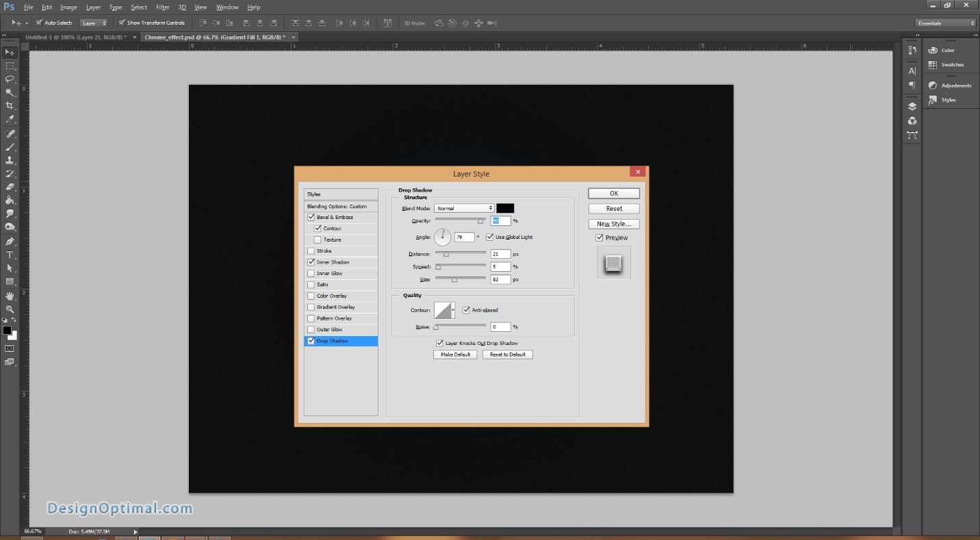
Task: Open the Layer menu
Action: pos(93,7)
